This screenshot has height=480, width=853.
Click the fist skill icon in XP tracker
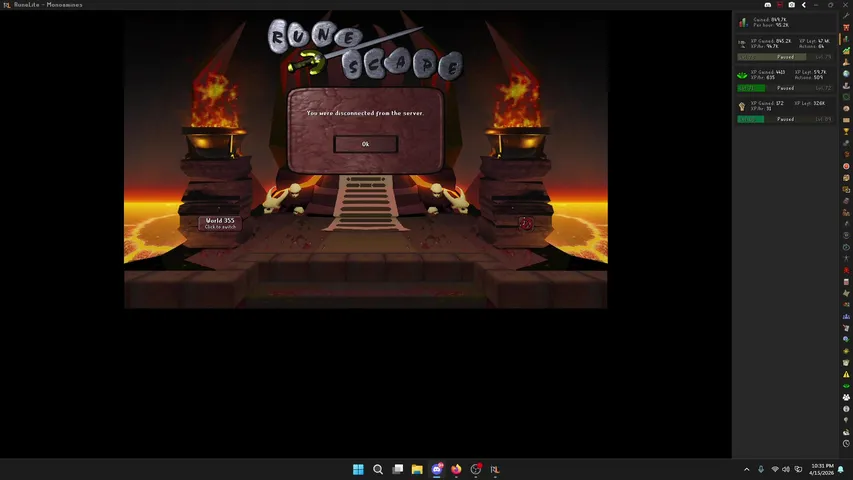pos(742,106)
